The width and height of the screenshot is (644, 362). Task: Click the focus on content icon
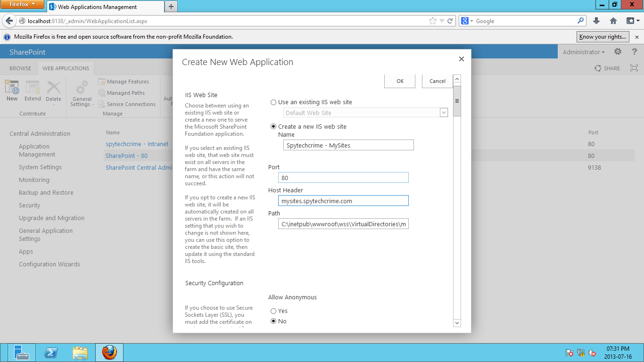(x=634, y=68)
